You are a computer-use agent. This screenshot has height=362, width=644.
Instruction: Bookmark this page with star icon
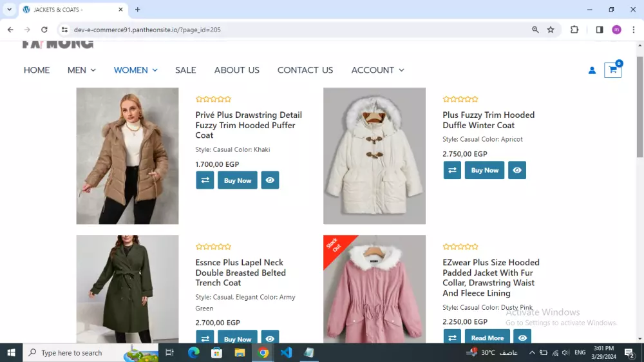click(x=551, y=30)
